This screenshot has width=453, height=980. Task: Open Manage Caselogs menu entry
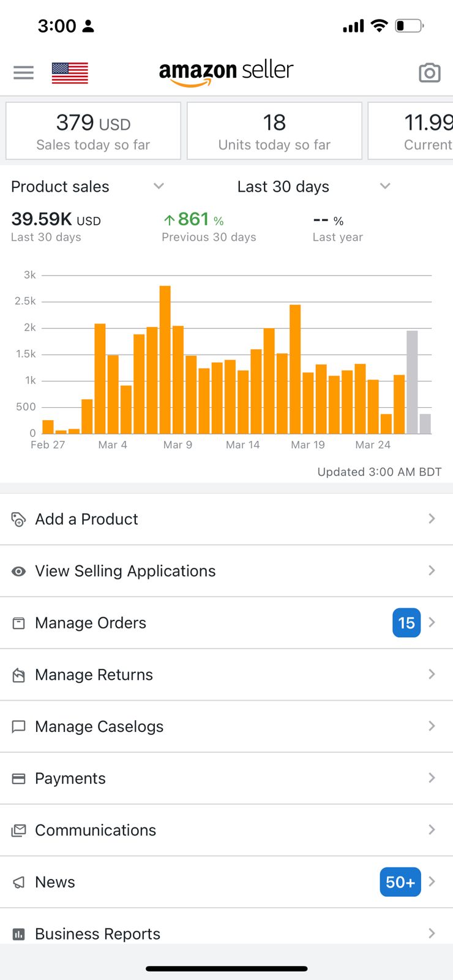[x=99, y=727]
